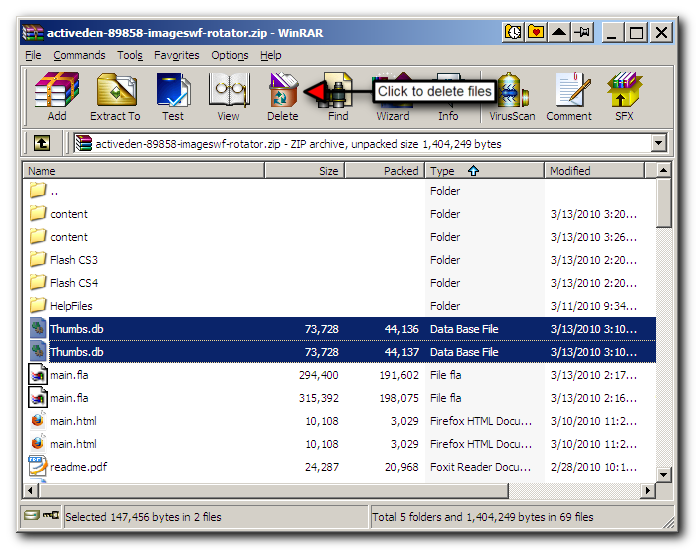The width and height of the screenshot is (696, 550).
Task: Start VirusScan on the archive
Action: (x=512, y=97)
